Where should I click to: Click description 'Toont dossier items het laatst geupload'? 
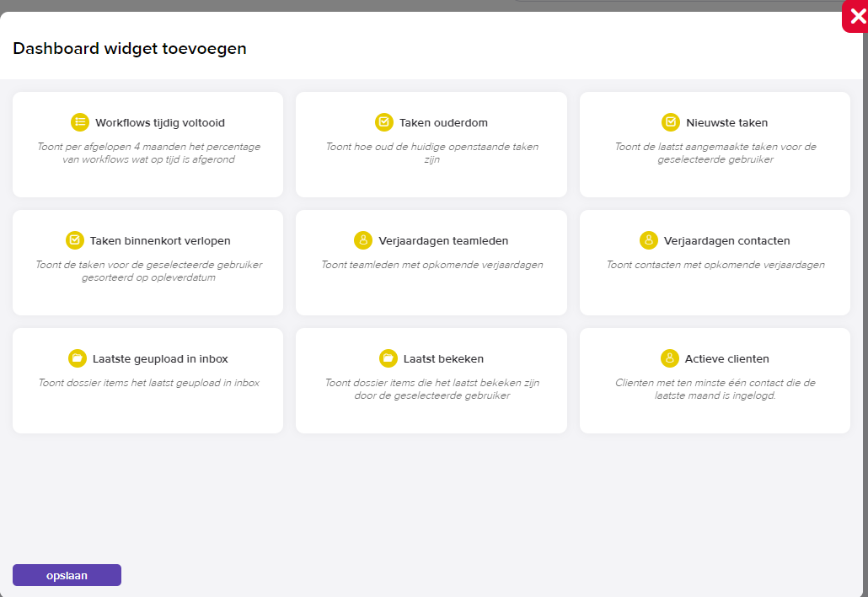pyautogui.click(x=130, y=383)
